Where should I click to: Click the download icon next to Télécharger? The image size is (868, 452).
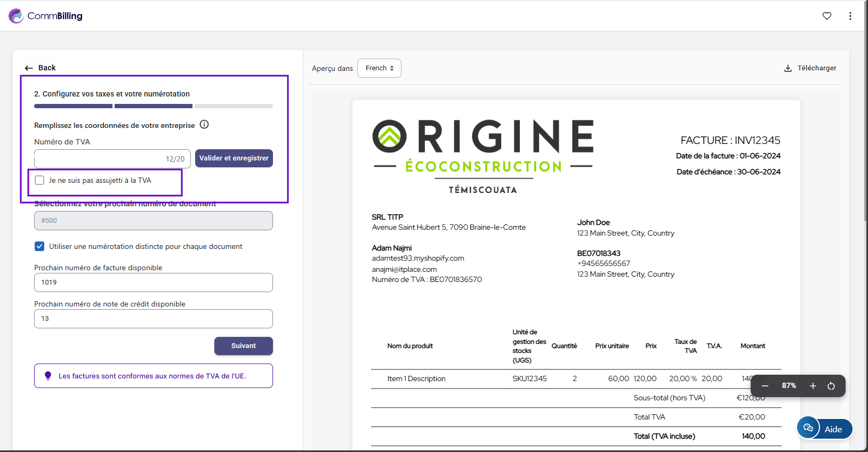pyautogui.click(x=787, y=68)
